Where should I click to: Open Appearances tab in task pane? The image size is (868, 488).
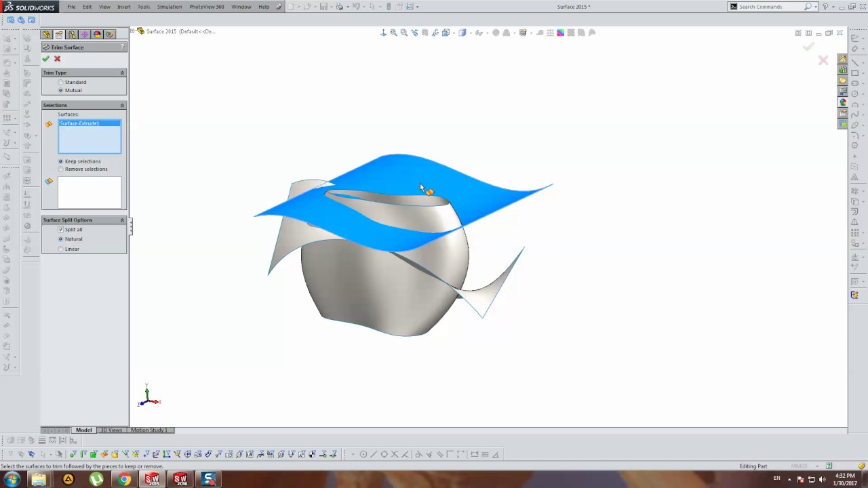(843, 102)
